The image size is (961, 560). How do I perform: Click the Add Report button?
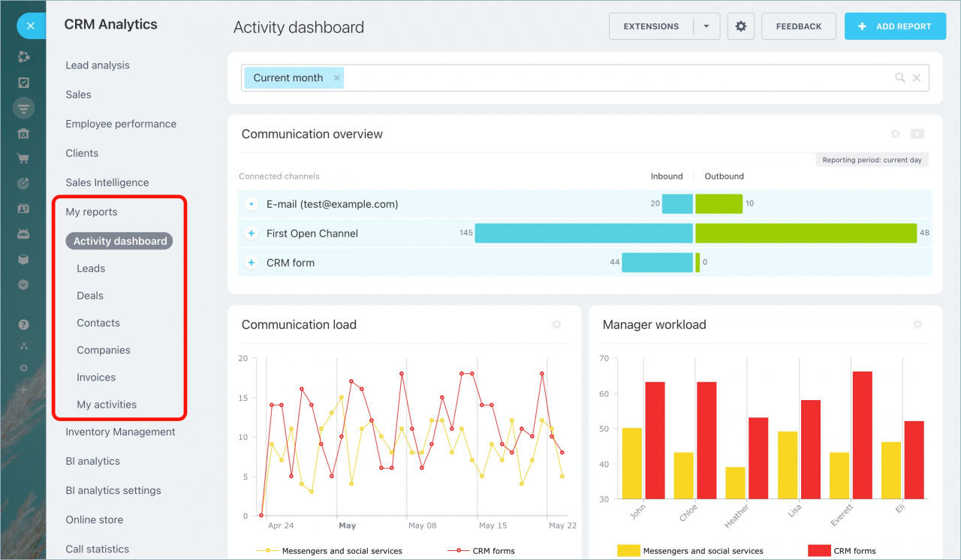tap(893, 26)
